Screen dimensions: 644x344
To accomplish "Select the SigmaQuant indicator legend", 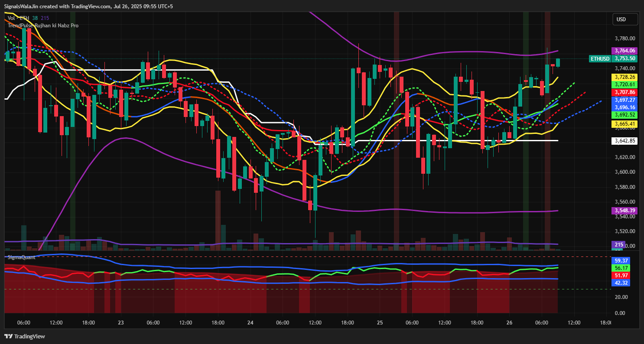I will [x=21, y=257].
